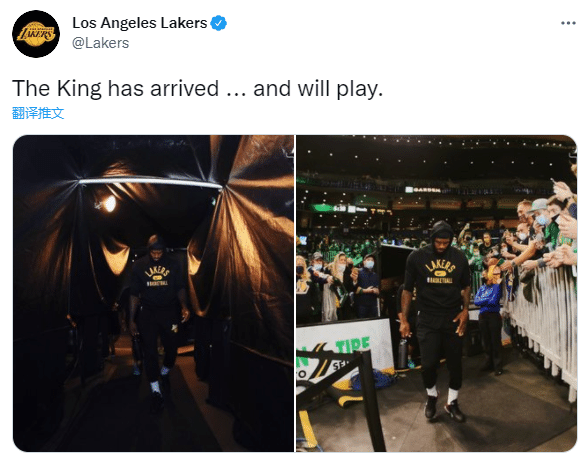
Task: Click the word King in tweet text
Action: (x=79, y=89)
